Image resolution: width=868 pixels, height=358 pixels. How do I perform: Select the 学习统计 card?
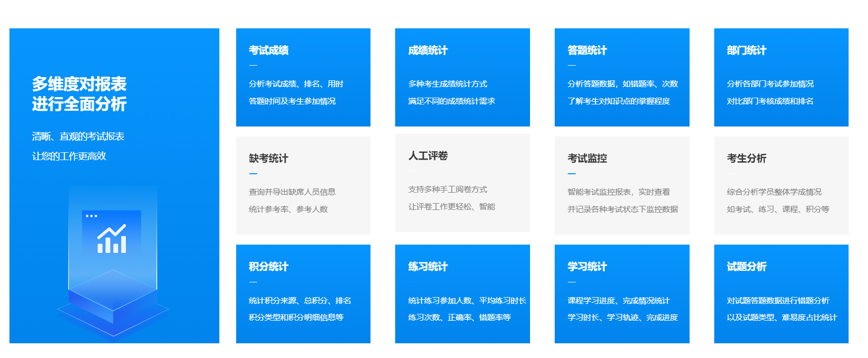(x=621, y=293)
